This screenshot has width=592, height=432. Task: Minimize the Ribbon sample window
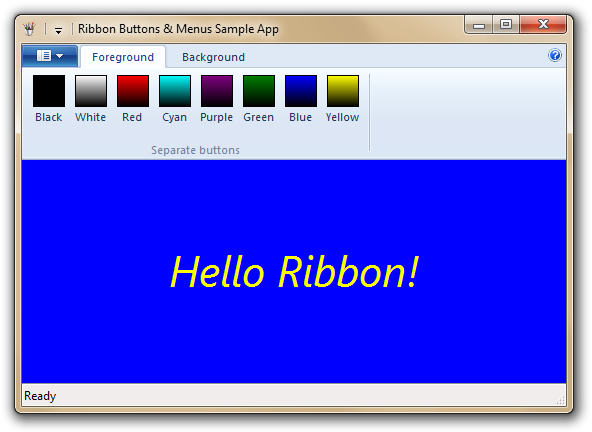click(x=479, y=25)
